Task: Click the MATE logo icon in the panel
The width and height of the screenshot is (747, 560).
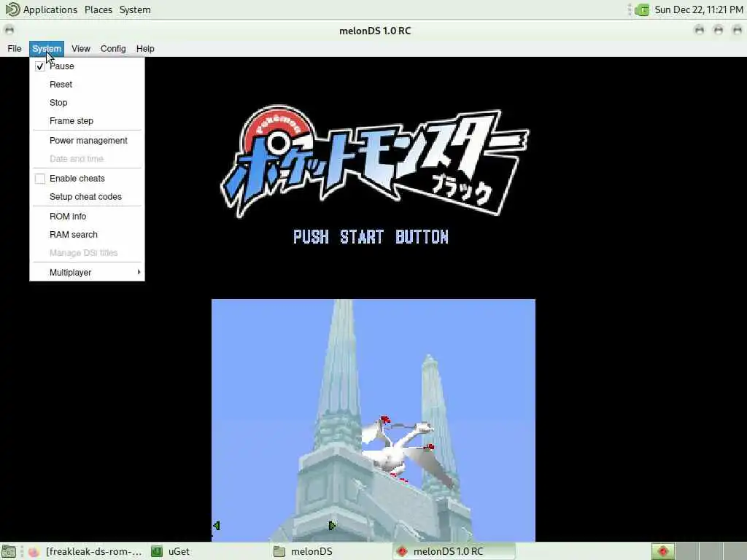Action: pyautogui.click(x=12, y=9)
